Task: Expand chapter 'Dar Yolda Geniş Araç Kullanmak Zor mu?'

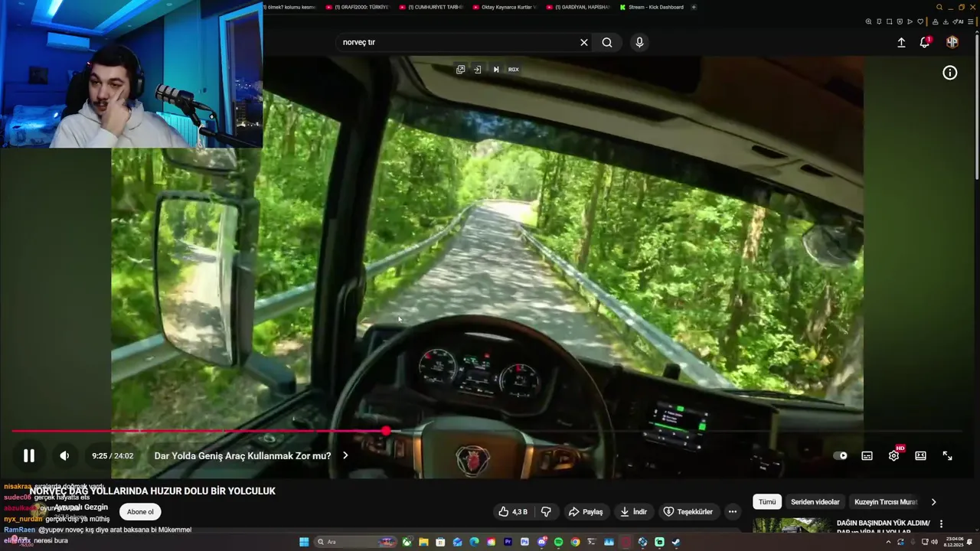Action: tap(250, 456)
